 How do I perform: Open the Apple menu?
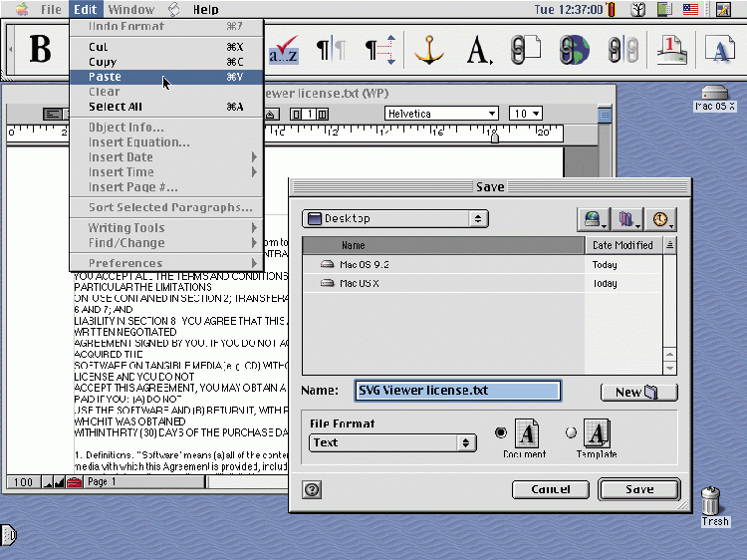click(x=22, y=10)
